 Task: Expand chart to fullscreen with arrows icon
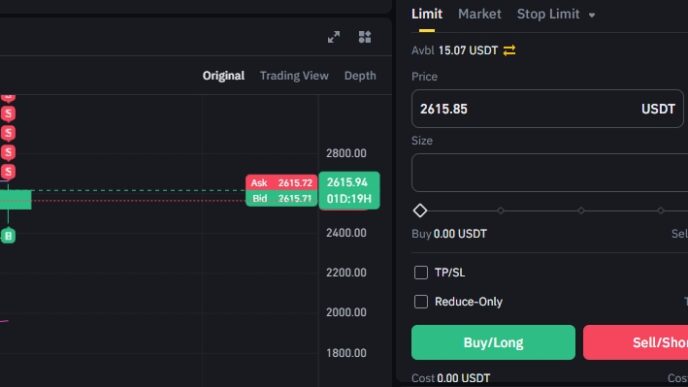[334, 37]
